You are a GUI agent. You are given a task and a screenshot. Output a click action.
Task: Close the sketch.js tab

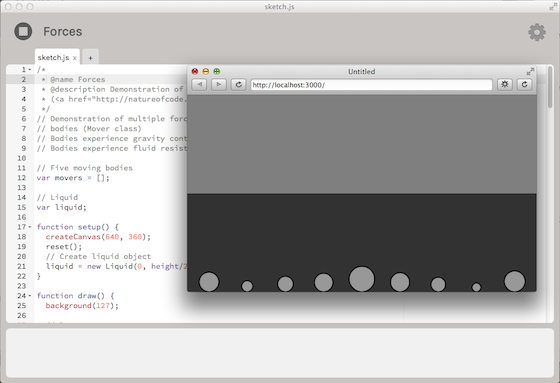(x=75, y=58)
